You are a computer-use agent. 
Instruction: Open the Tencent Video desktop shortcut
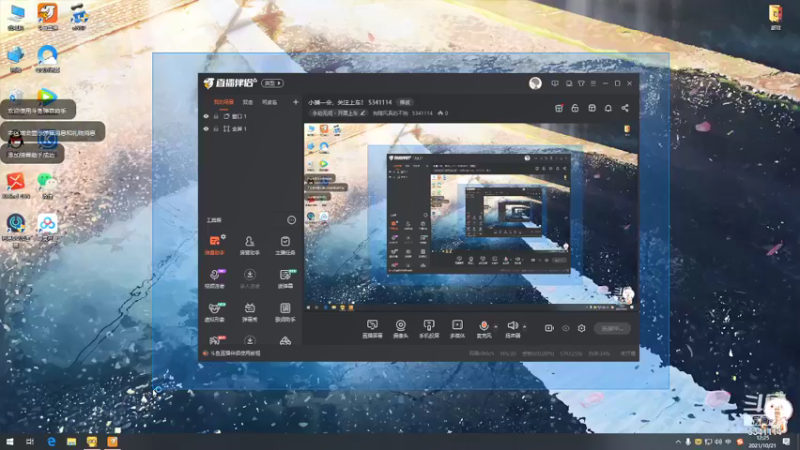coord(47,97)
